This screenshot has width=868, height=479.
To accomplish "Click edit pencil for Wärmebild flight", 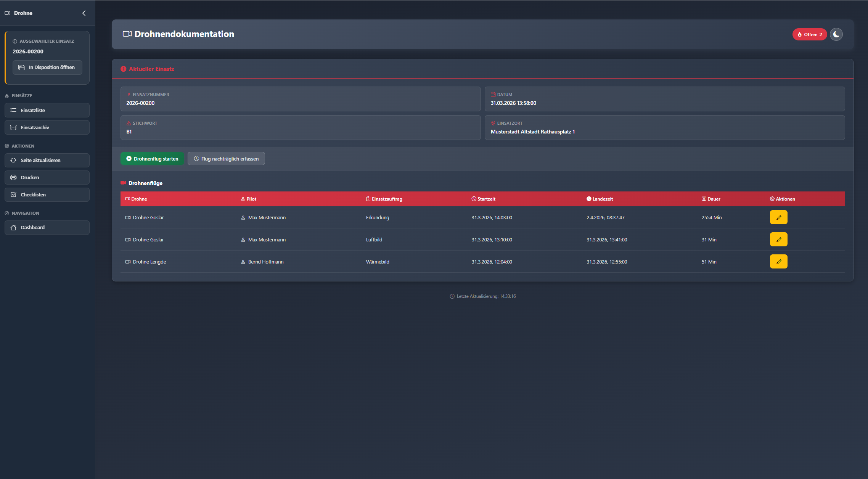I will click(x=778, y=262).
